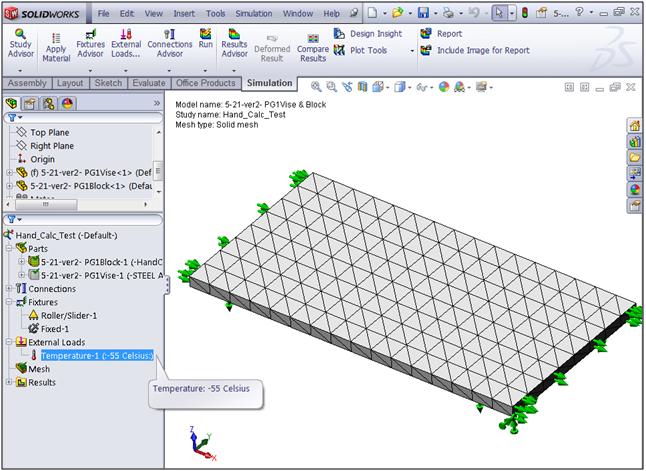This screenshot has height=471, width=646.
Task: Select the Roller/Slider-1 fixture
Action: (62, 316)
